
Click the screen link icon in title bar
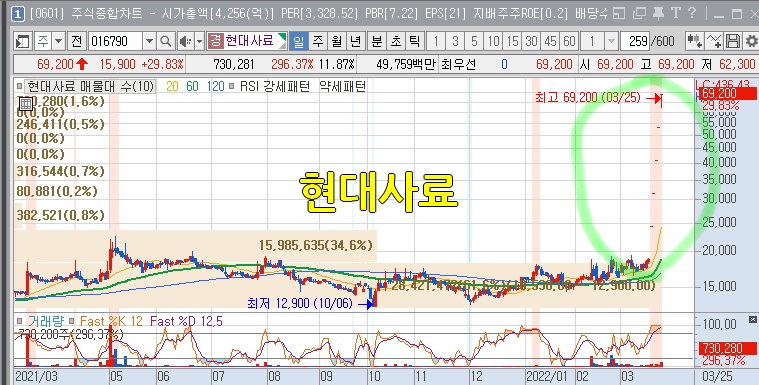pos(619,14)
